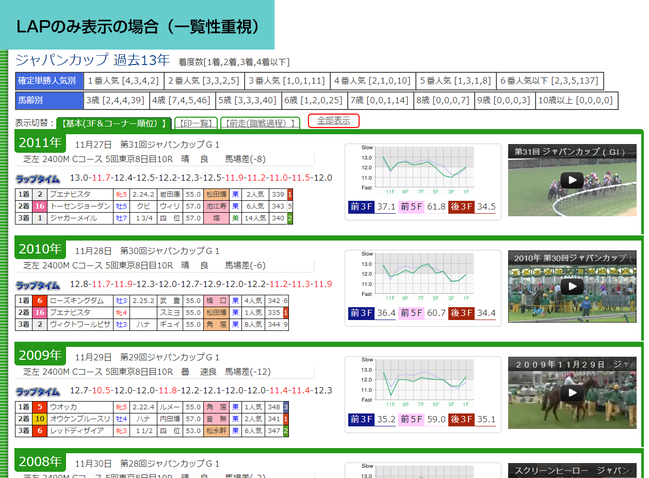Open the スクリーンヒーロー ジャパン video thumbnail
This screenshot has height=478, width=649.
572,471
